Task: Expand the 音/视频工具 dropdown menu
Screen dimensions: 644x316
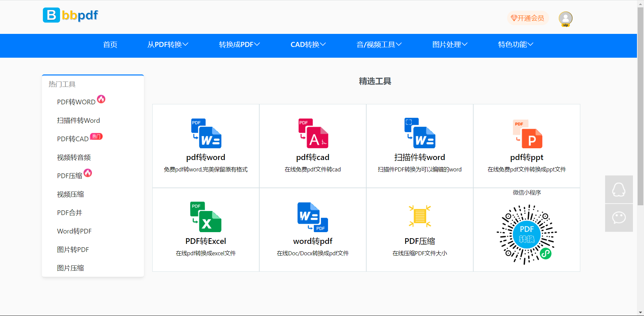Action: click(x=379, y=45)
